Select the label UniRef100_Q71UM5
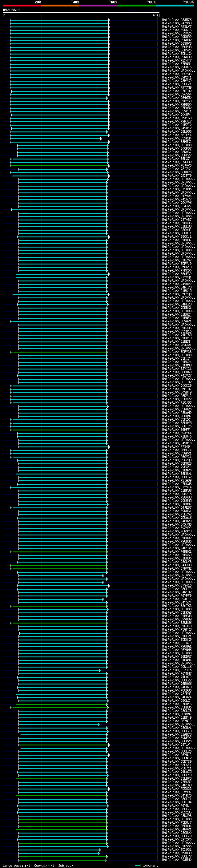Viewport: 197px width, 868px height. 177,189
